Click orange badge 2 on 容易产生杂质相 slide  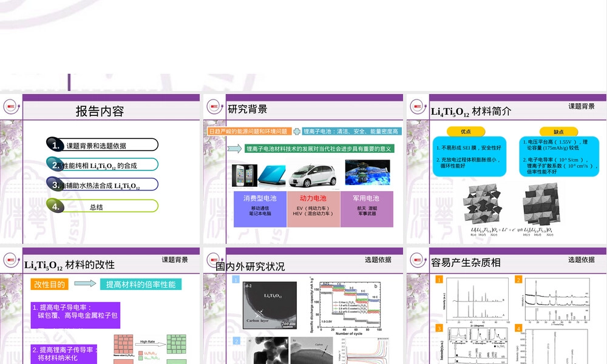pyautogui.click(x=518, y=279)
